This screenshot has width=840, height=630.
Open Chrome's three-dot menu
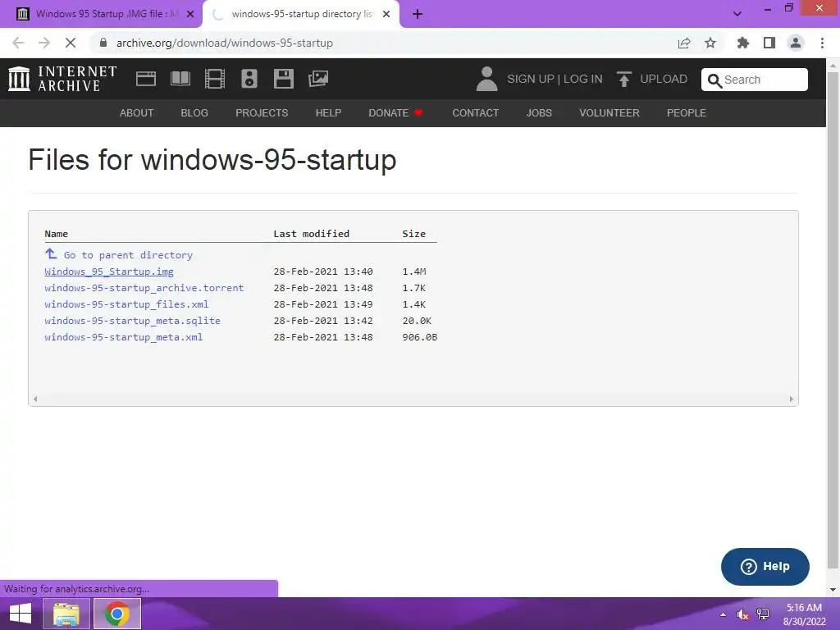[x=822, y=43]
